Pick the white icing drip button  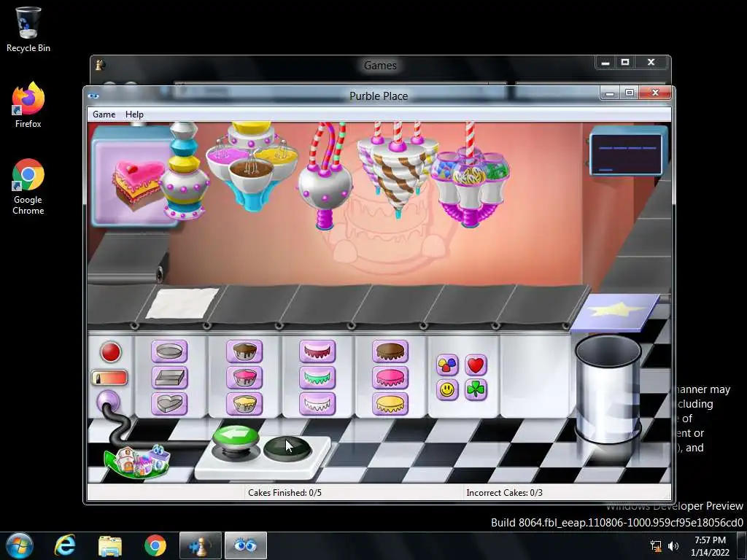[317, 404]
